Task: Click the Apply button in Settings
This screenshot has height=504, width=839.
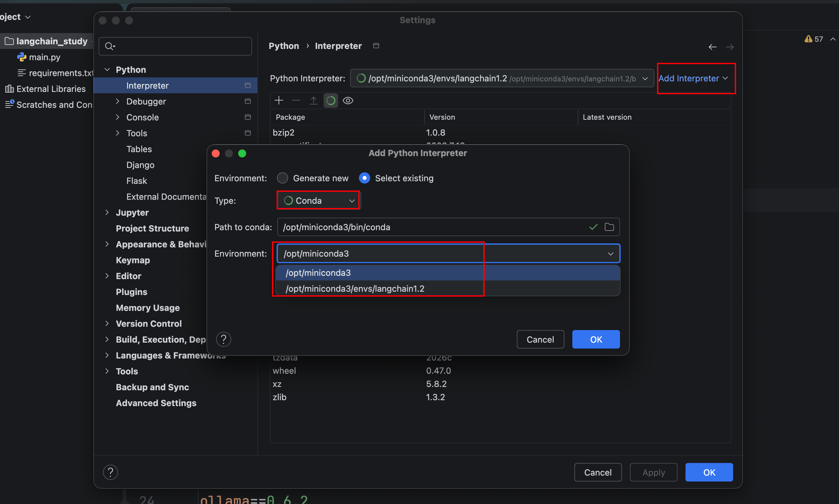Action: point(653,472)
